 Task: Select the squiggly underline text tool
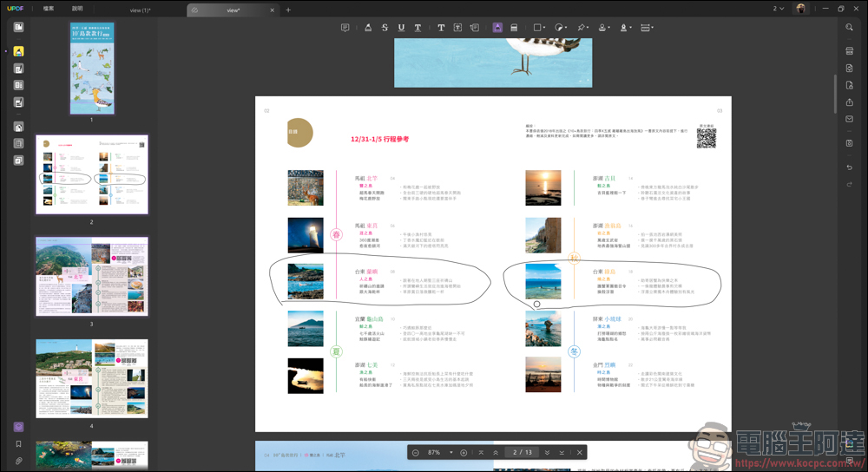pos(418,28)
